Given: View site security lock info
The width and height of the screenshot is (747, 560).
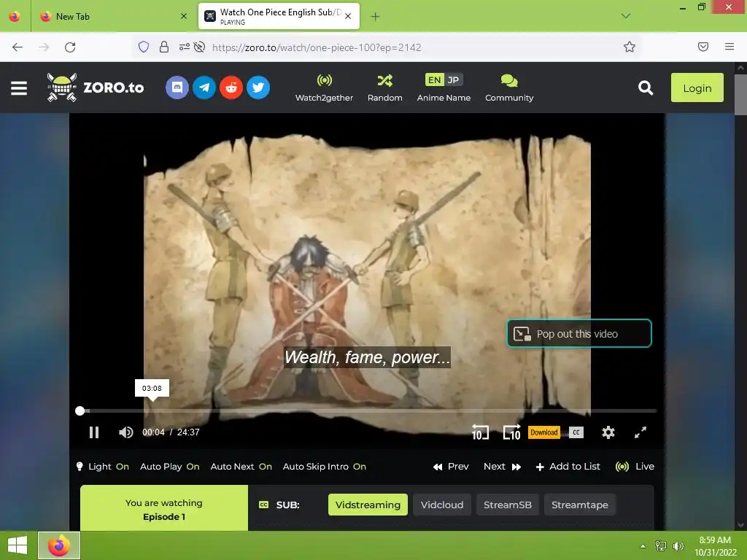Looking at the screenshot, I should point(164,47).
